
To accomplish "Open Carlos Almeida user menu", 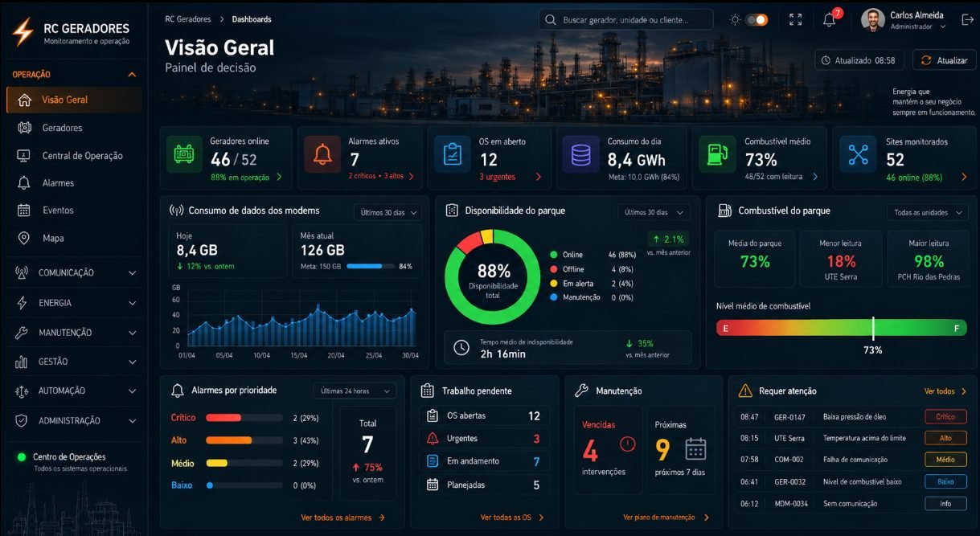I will tap(904, 20).
